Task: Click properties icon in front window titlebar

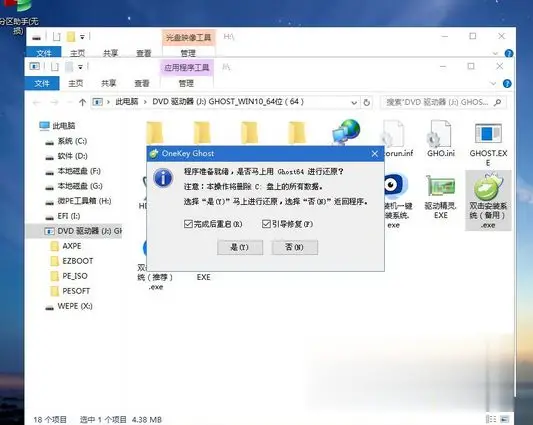Action: (55, 67)
